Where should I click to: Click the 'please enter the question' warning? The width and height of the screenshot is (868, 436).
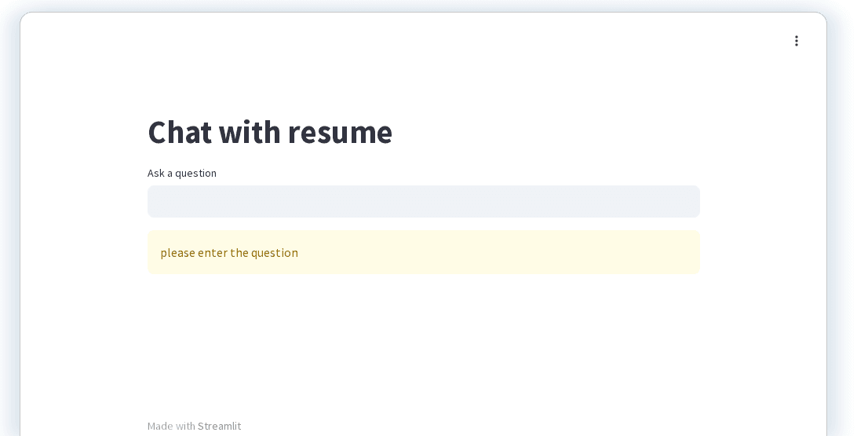tap(229, 253)
